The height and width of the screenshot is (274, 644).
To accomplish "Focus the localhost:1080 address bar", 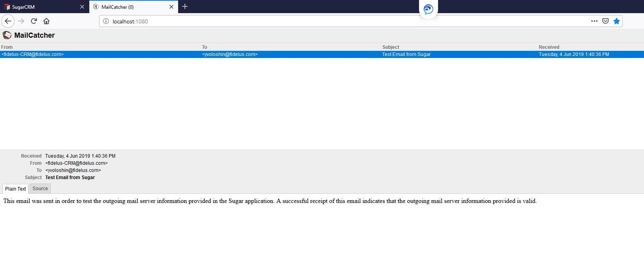I will click(x=322, y=21).
